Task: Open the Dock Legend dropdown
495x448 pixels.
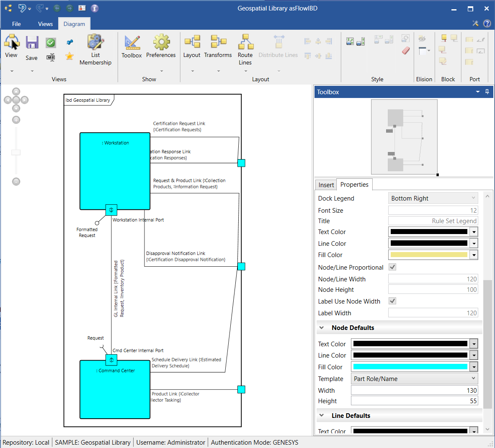Action: (x=433, y=198)
